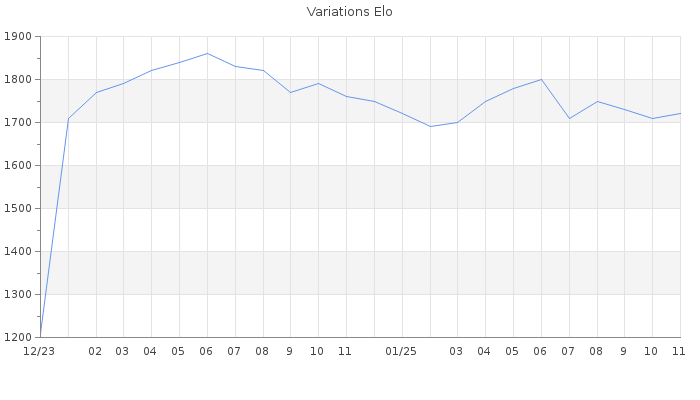Select the 1400 y-axis label
This screenshot has width=700, height=400.
pyautogui.click(x=17, y=252)
